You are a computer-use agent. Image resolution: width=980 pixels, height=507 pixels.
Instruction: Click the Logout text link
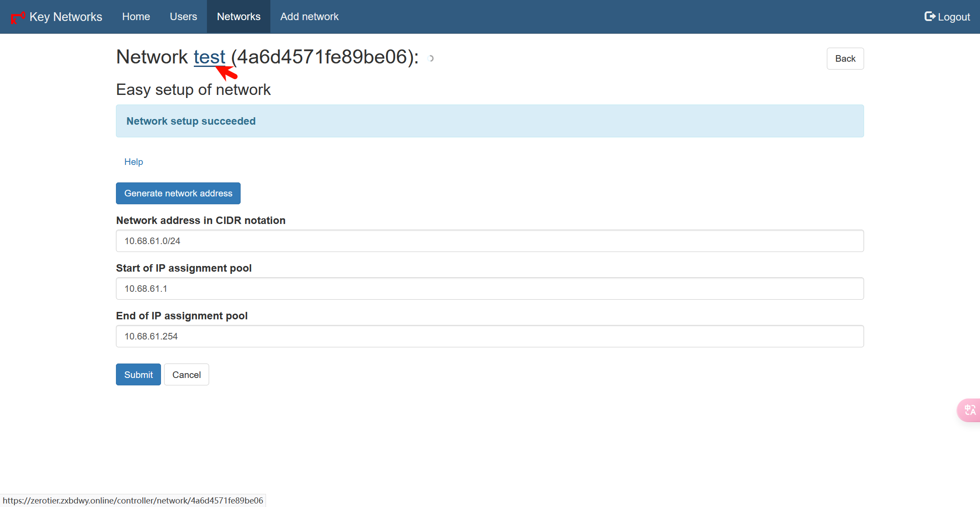954,17
